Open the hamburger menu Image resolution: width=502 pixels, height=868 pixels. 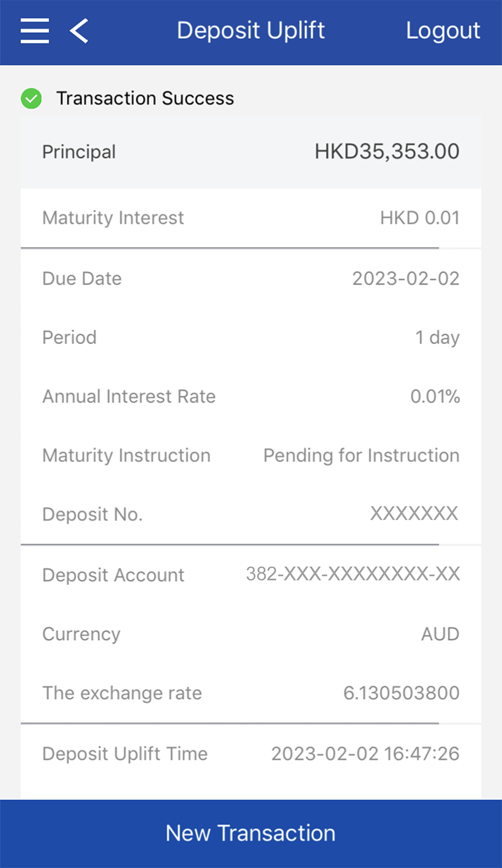coord(35,31)
